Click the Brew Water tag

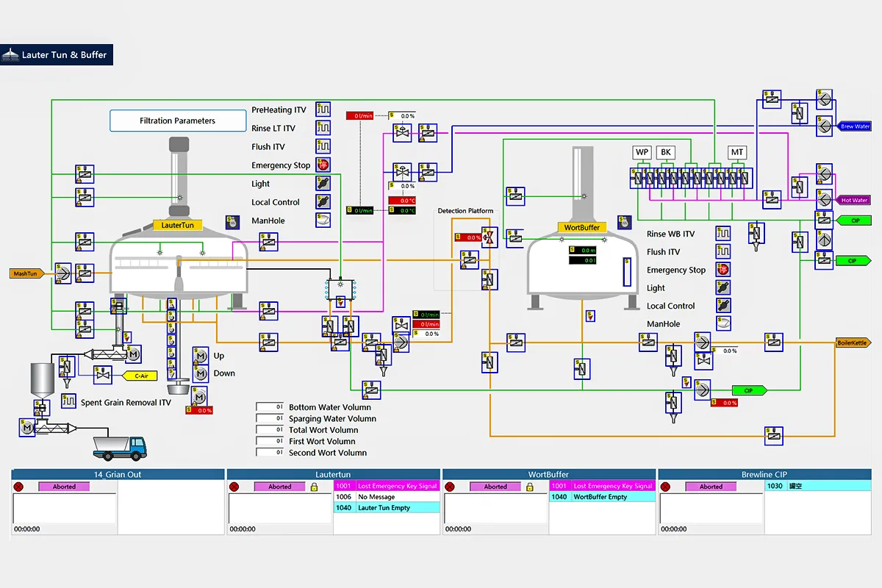[855, 126]
